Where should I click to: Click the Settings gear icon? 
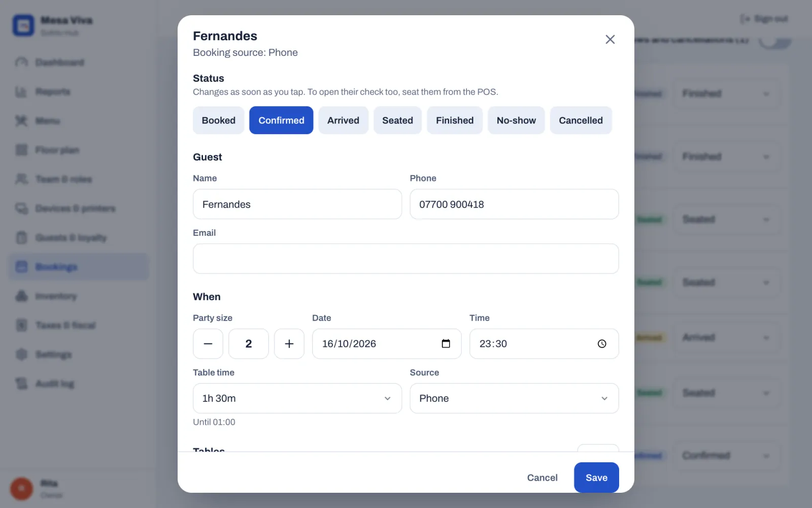(21, 355)
